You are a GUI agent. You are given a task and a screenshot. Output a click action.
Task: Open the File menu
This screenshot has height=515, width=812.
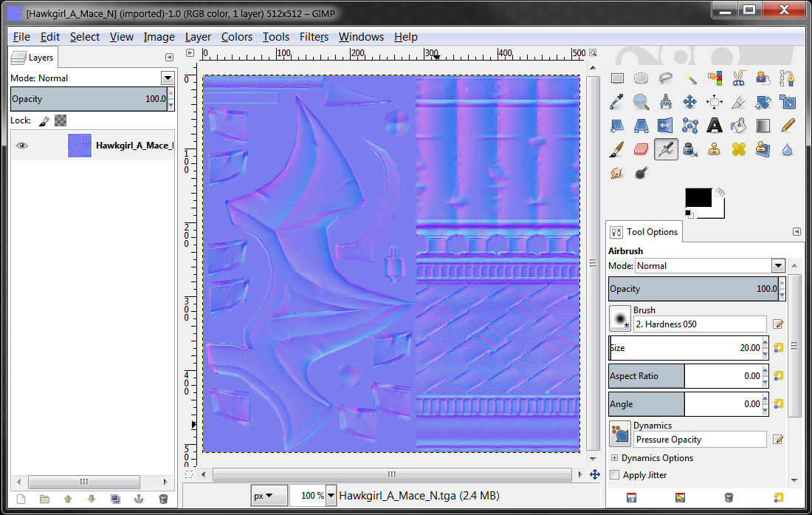tap(21, 37)
